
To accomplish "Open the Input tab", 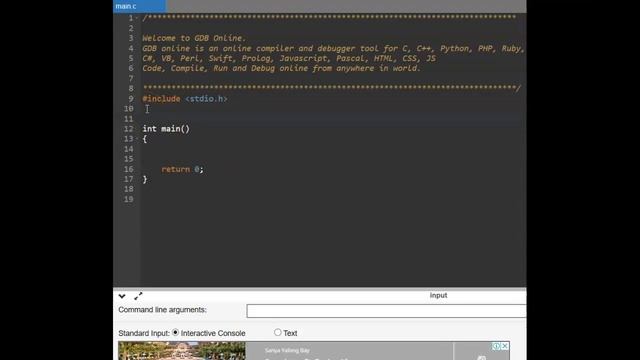I will [438, 295].
